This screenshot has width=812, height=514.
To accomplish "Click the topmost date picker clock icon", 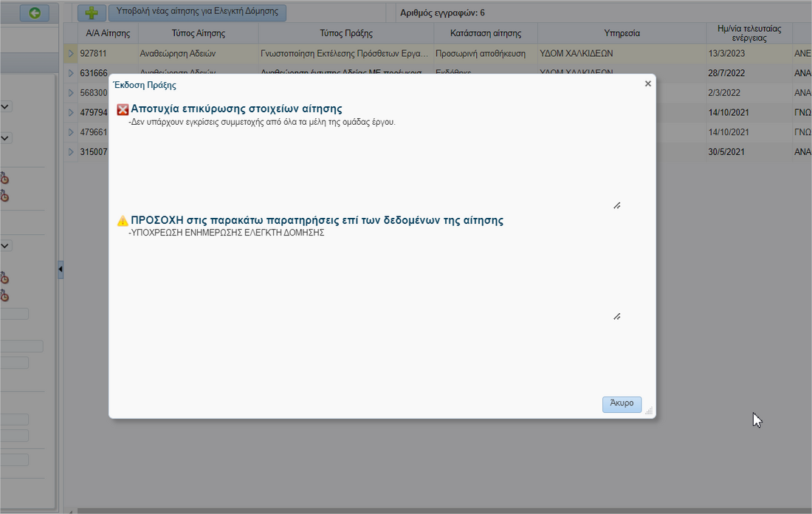I will coord(4,178).
